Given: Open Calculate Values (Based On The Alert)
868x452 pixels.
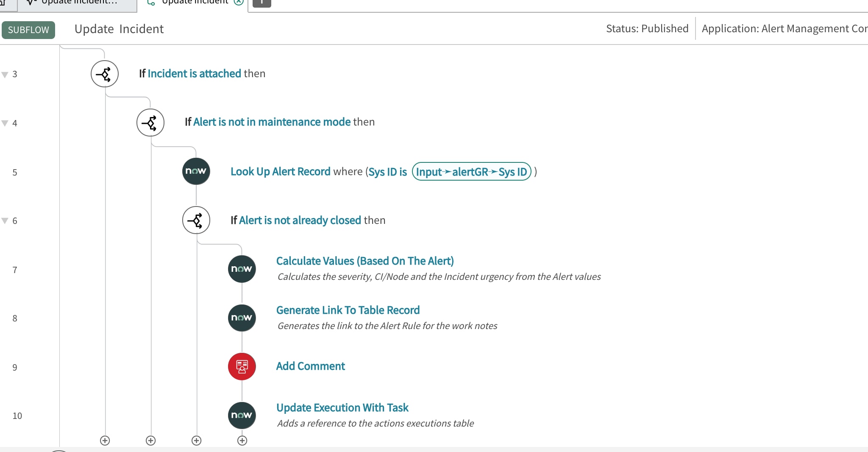Looking at the screenshot, I should (x=365, y=261).
